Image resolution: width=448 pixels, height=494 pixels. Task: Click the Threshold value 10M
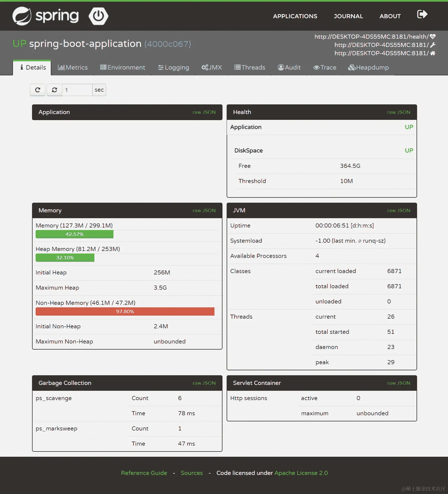346,181
